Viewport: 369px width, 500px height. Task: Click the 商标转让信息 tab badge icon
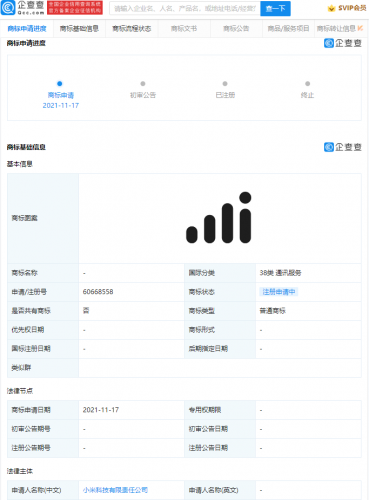360,28
